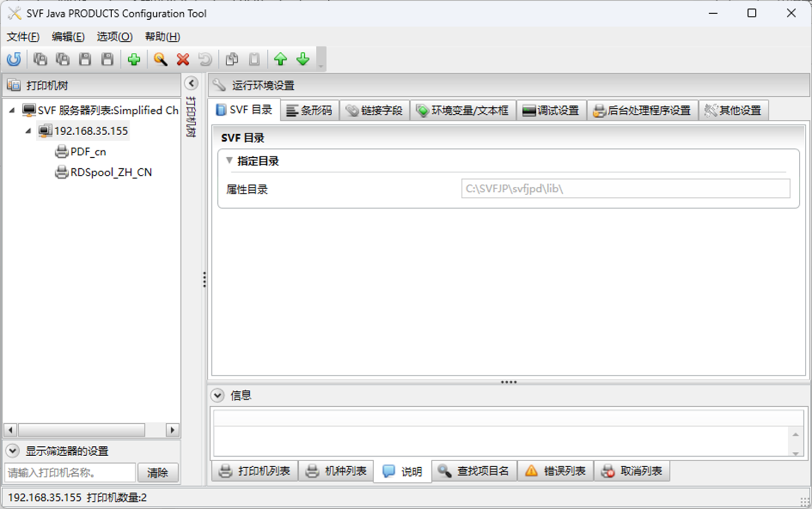
Task: Expand the 显示筛选器的设置 section
Action: click(x=12, y=451)
